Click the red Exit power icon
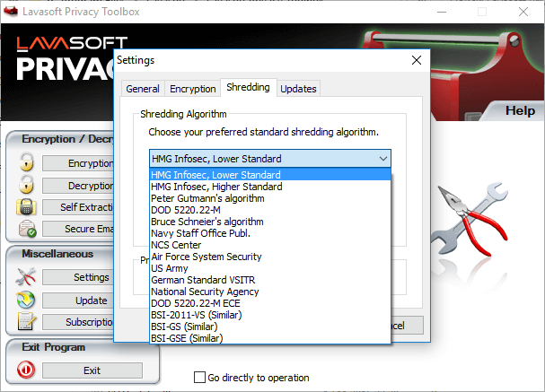The image size is (545, 392). 26,370
